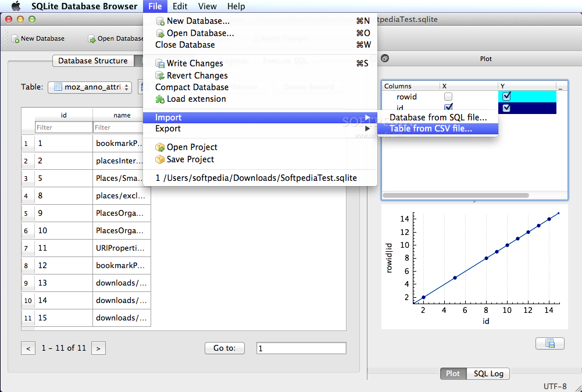This screenshot has height=392, width=582.
Task: Select Table from CSV file... option
Action: [x=438, y=129]
